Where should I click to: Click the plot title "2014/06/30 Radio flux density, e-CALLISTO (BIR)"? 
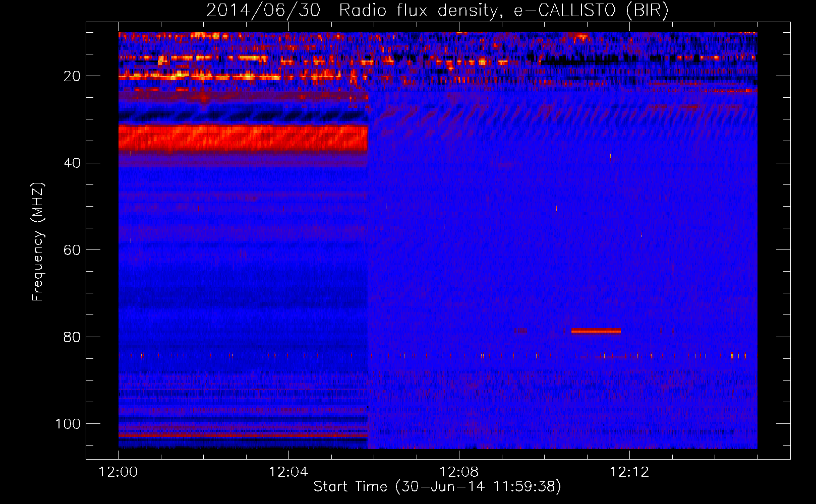coord(437,11)
